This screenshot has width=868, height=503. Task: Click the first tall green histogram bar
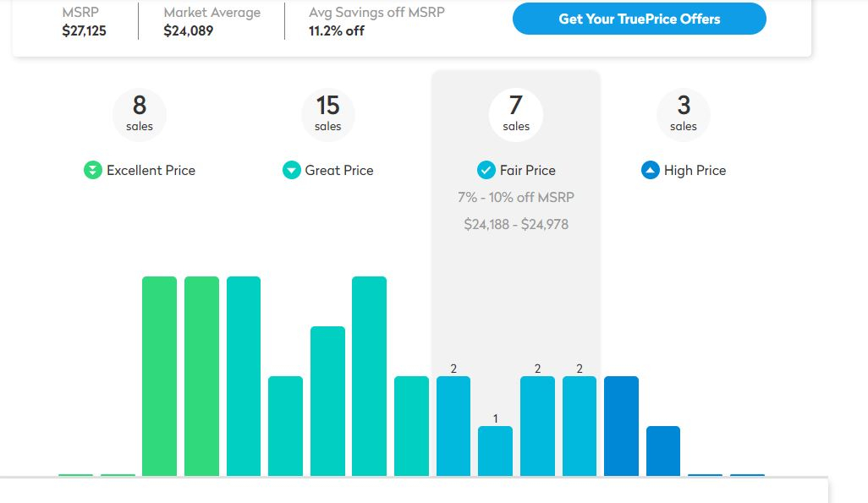coord(159,376)
